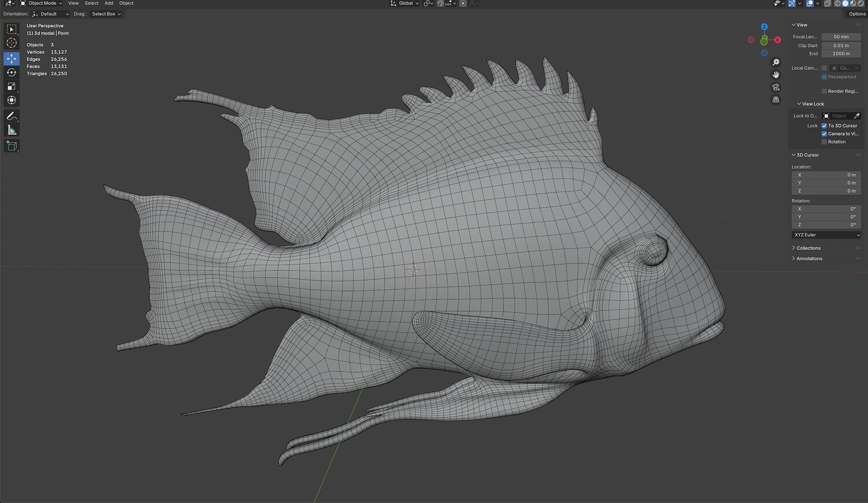Screen dimensions: 868x503
Task: Collapse the View panel
Action: (799, 25)
